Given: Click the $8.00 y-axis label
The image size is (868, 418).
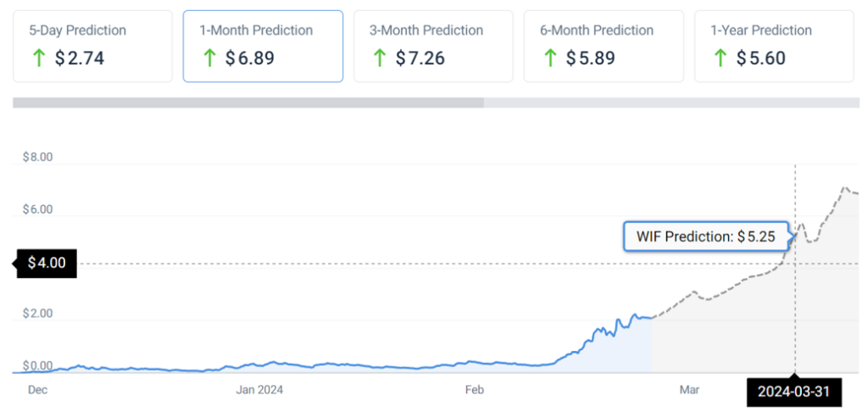Looking at the screenshot, I should point(36,157).
